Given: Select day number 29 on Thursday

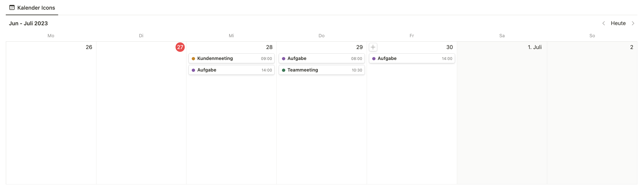Looking at the screenshot, I should (x=359, y=47).
